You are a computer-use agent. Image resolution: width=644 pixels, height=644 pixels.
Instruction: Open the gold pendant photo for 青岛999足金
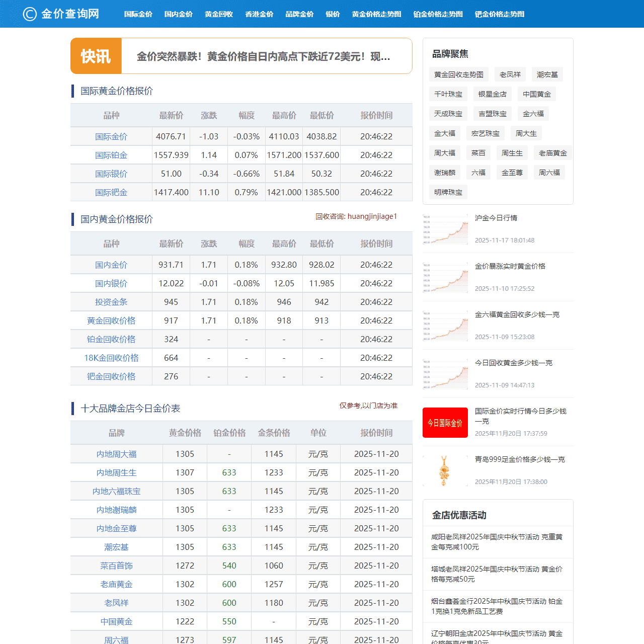point(445,470)
